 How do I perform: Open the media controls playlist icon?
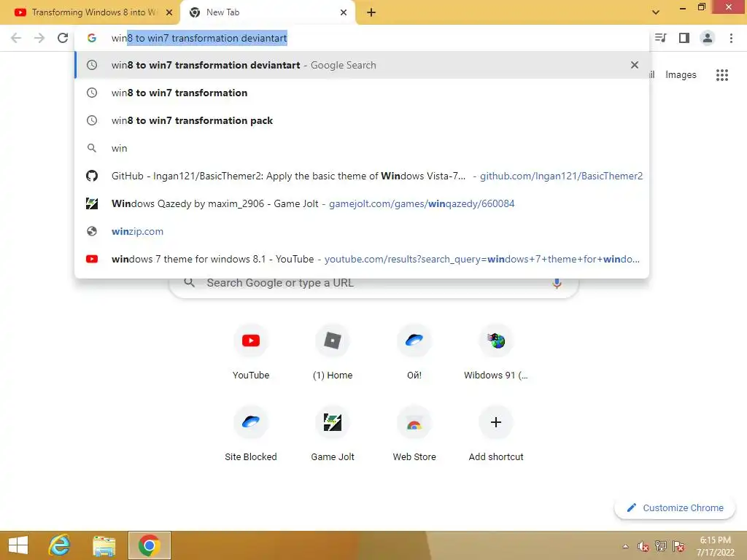(x=660, y=38)
